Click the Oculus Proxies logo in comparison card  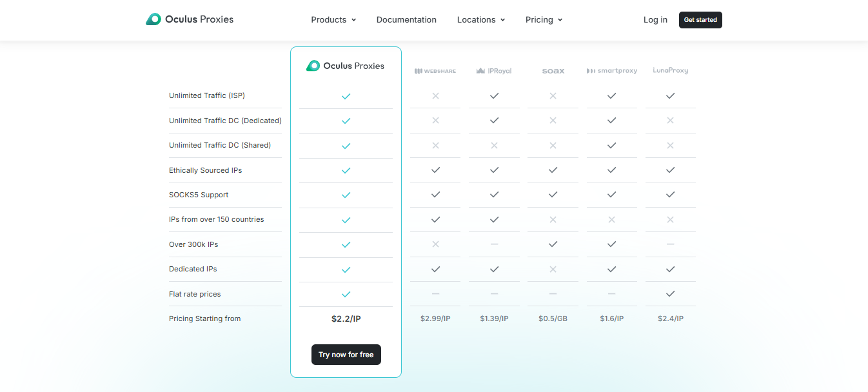345,66
